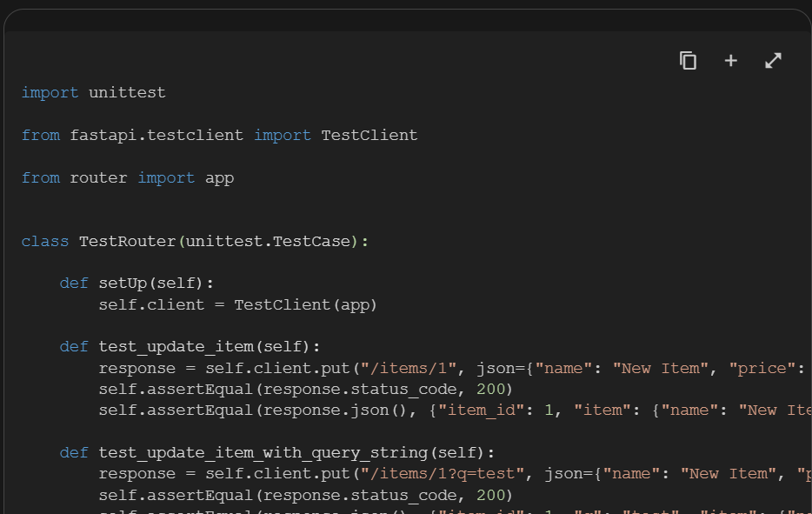Expand the code block to fullscreen
Viewport: 812px width, 514px height.
[773, 60]
